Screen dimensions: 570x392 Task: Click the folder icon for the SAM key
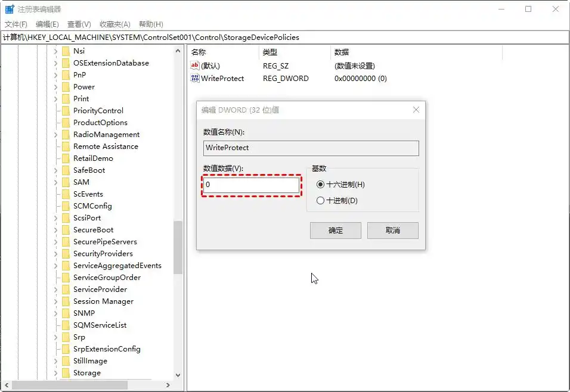pos(66,182)
